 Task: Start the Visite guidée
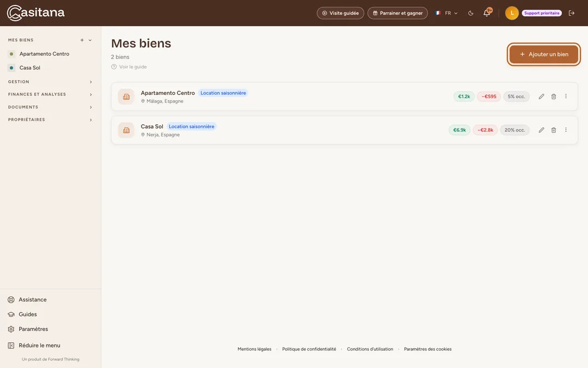[340, 13]
